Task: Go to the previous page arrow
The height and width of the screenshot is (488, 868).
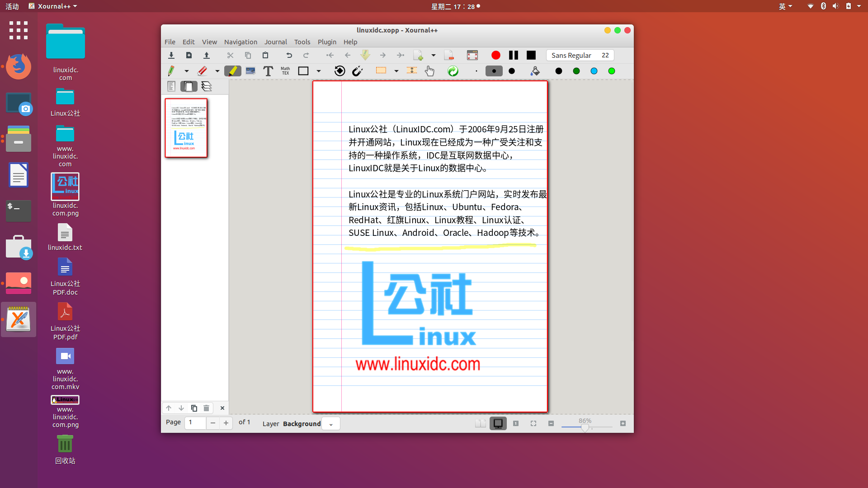Action: 348,55
